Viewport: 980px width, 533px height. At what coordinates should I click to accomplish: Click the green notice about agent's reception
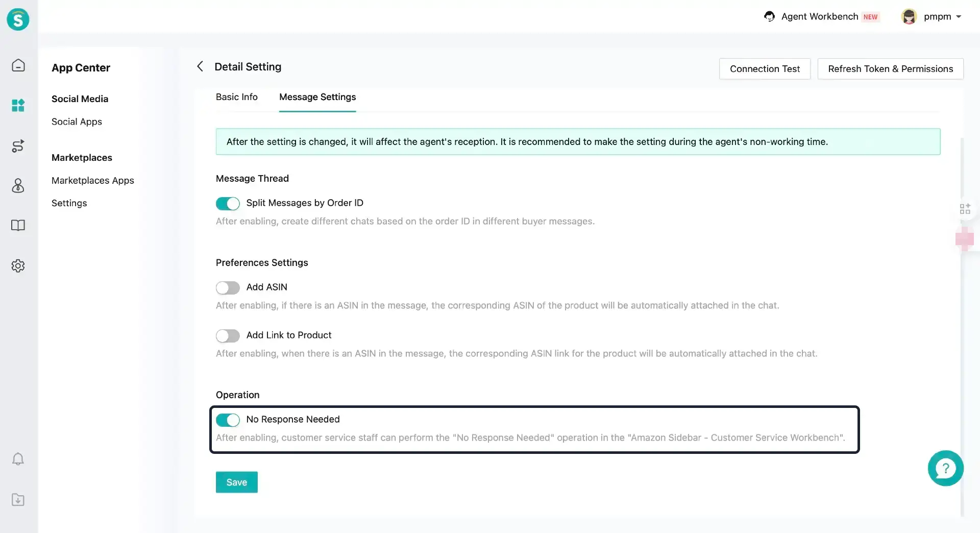click(x=578, y=141)
